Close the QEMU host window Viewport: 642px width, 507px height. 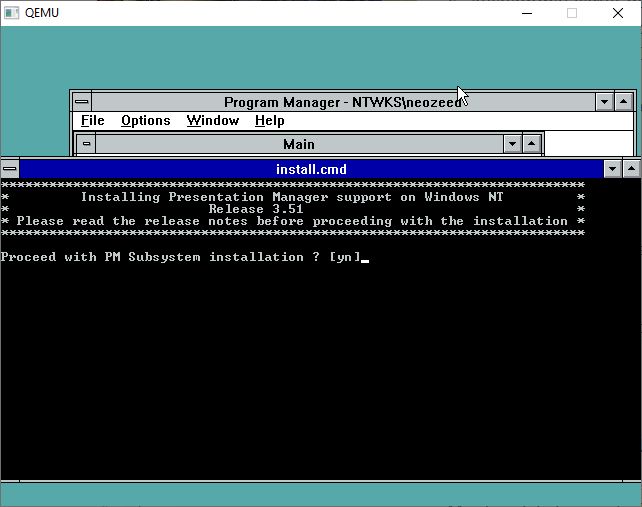point(618,13)
